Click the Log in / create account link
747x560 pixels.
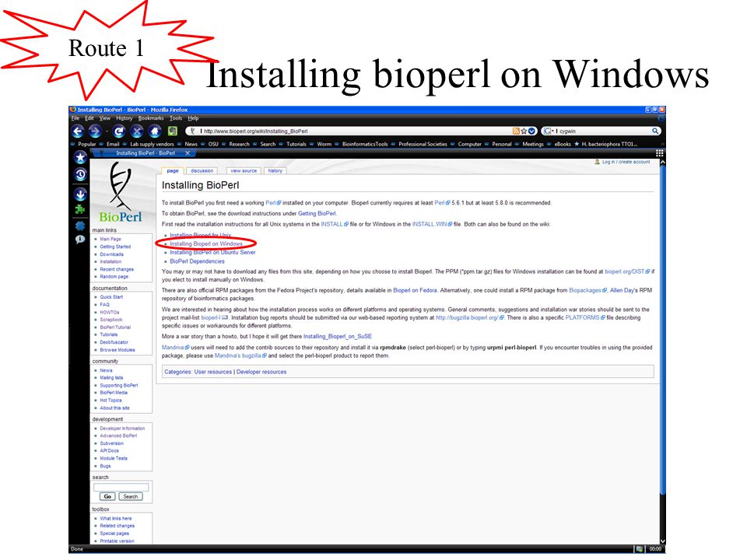point(626,162)
